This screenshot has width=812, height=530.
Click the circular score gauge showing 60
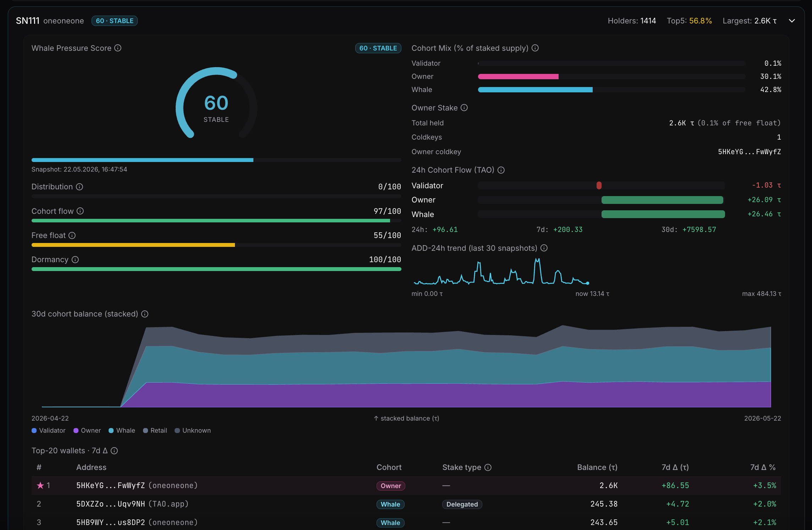click(x=216, y=103)
